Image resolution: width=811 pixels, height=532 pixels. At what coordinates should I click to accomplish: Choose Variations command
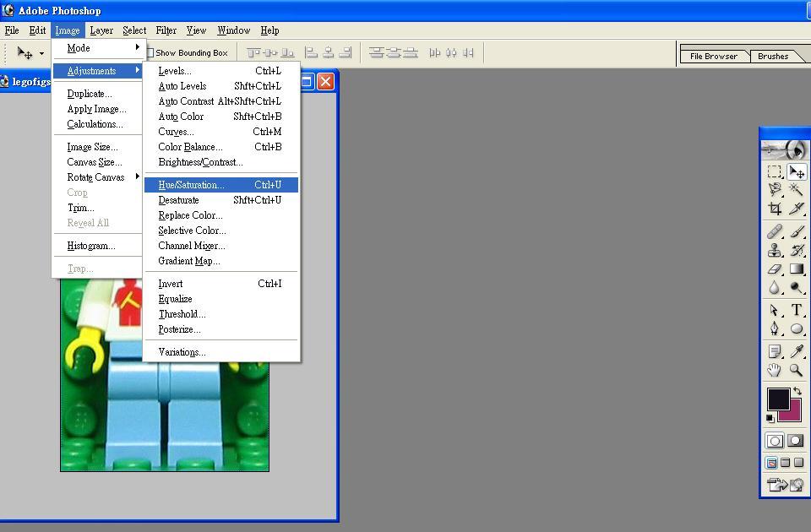point(221,352)
